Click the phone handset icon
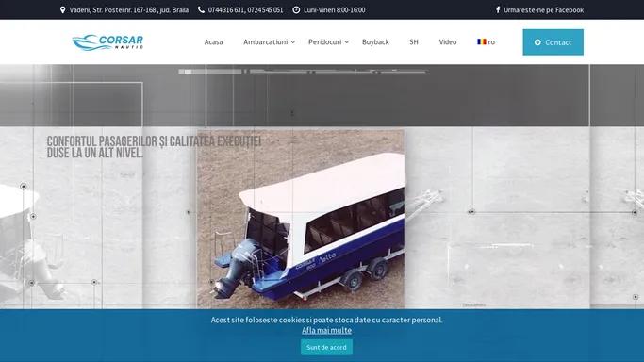The width and height of the screenshot is (644, 362). (201, 9)
